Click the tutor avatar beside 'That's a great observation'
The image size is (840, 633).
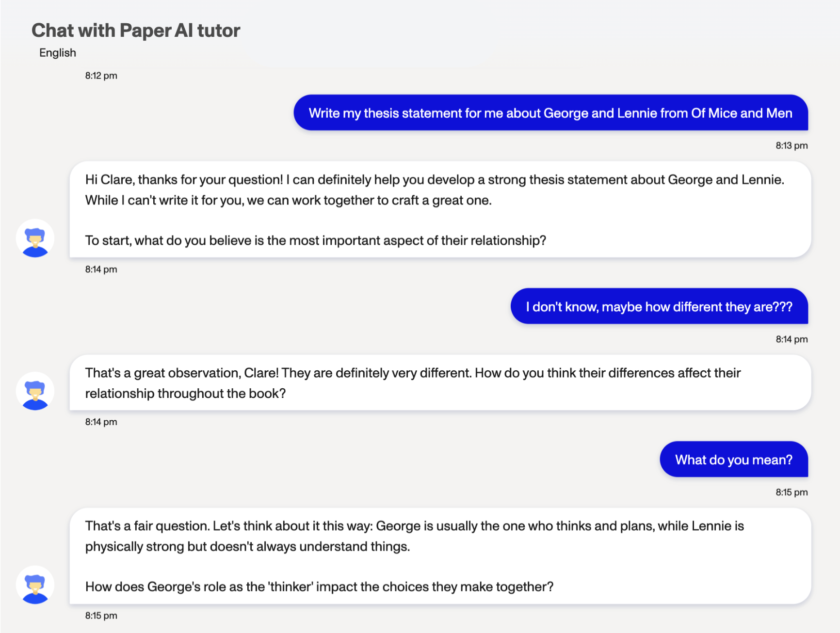tap(35, 391)
